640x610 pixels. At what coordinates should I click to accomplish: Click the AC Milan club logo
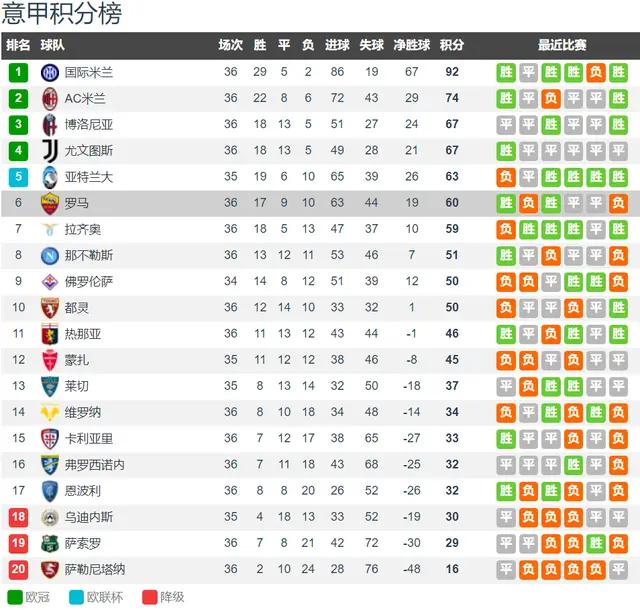pos(50,98)
